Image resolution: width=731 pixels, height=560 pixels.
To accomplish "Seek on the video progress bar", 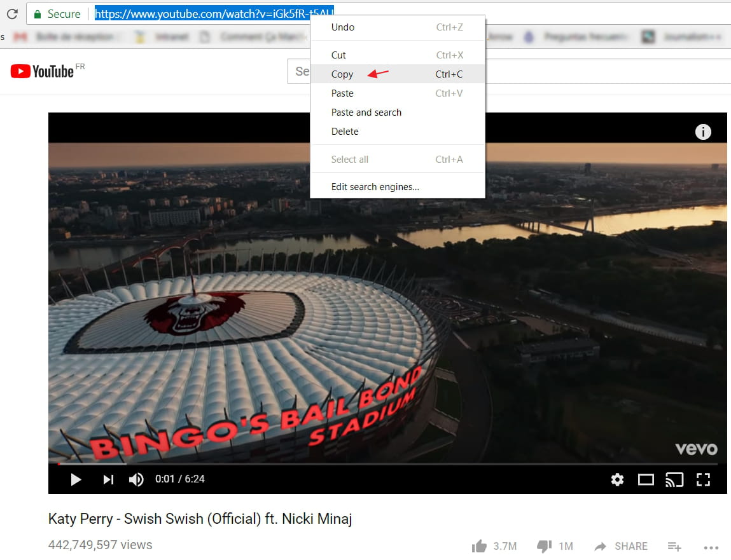I will click(382, 464).
